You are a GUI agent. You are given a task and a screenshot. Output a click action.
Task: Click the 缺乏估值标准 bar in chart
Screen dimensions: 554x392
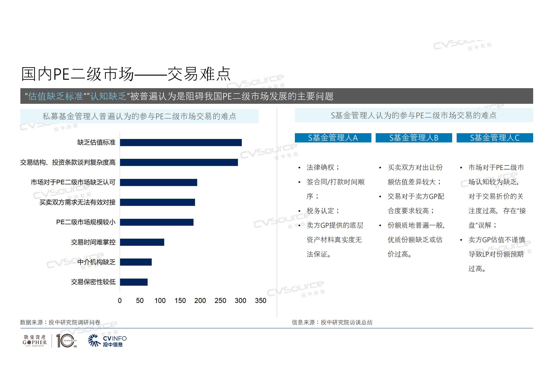[180, 143]
